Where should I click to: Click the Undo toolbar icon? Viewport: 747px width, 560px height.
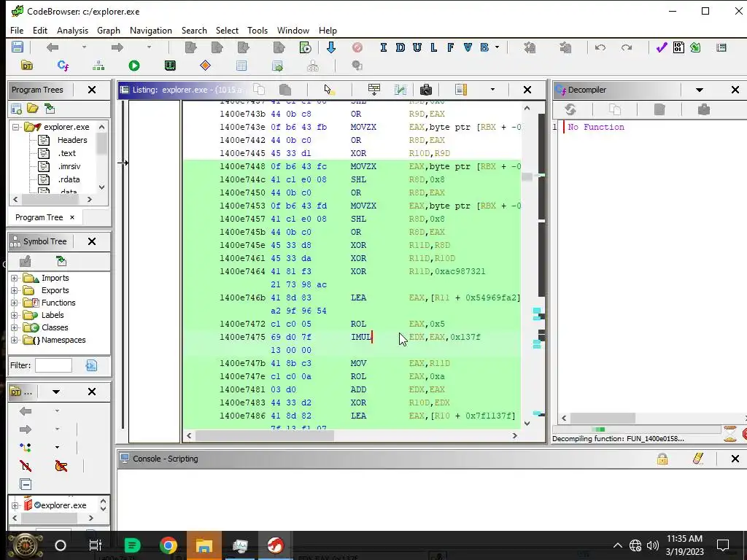[600, 47]
